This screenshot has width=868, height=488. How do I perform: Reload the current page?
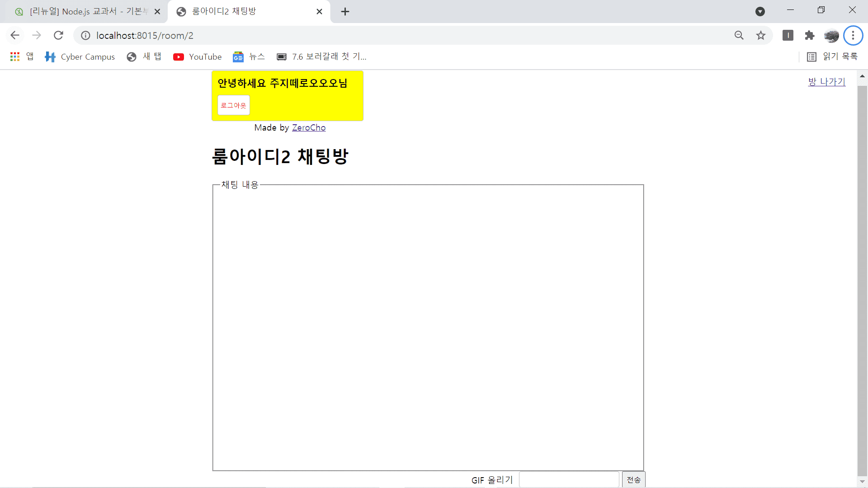[x=58, y=35]
